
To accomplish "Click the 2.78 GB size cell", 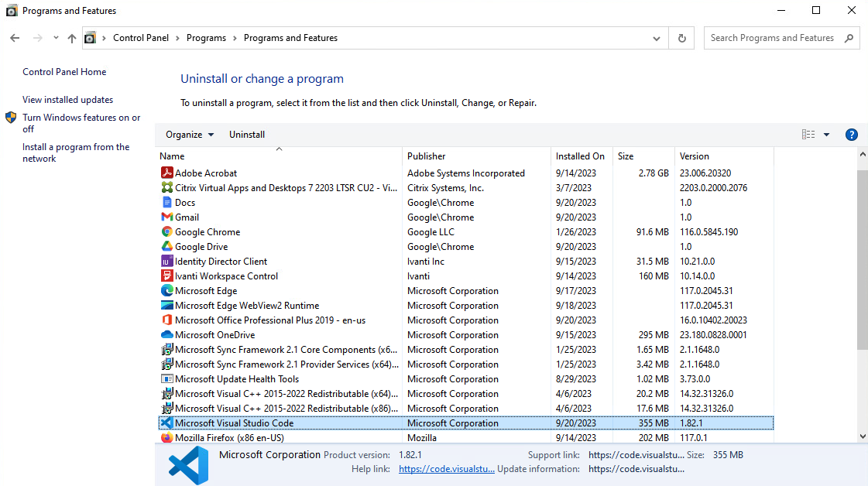I will [x=654, y=173].
